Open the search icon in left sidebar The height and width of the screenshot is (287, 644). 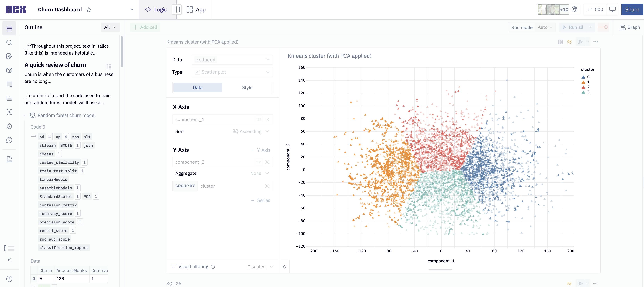click(x=9, y=42)
